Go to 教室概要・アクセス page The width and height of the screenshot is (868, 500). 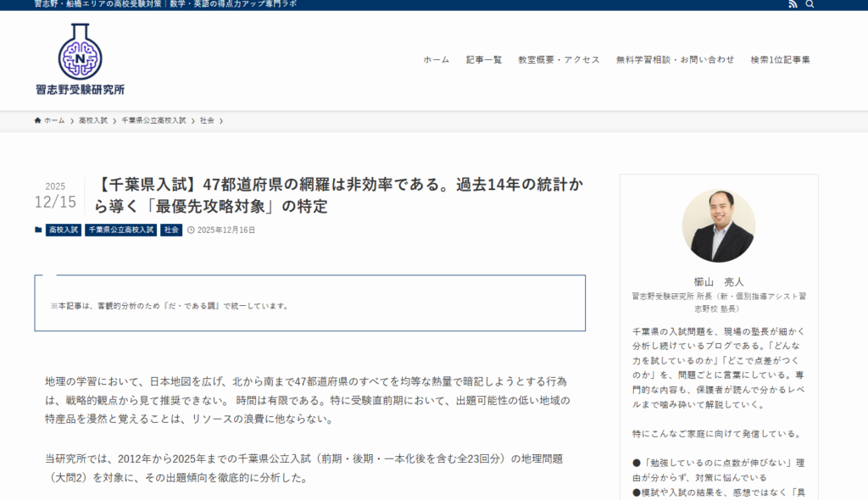tap(559, 59)
